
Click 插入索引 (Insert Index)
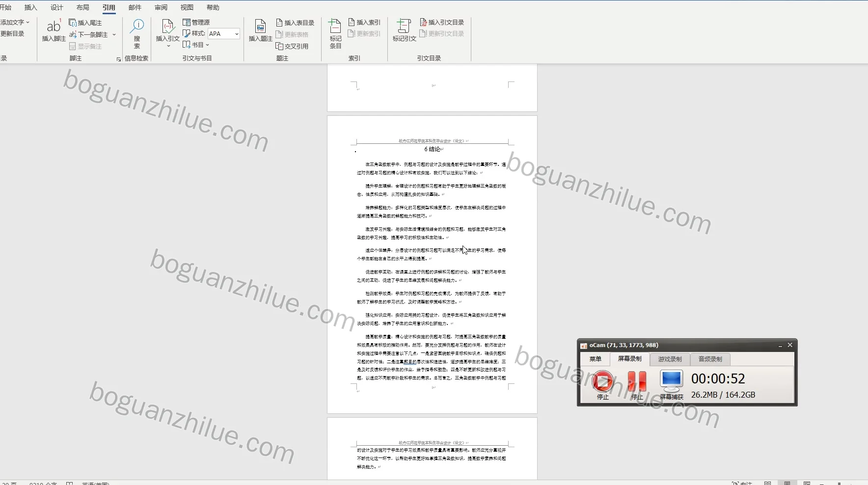(364, 22)
